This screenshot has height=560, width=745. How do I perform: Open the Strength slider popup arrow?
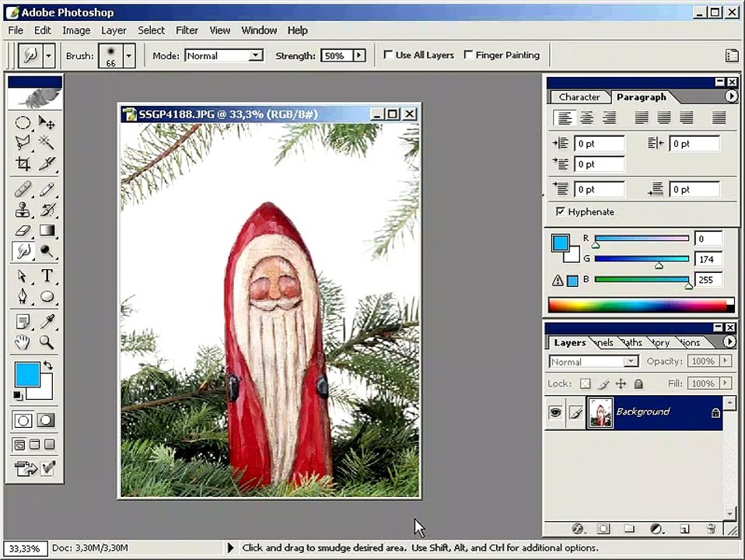coord(359,56)
